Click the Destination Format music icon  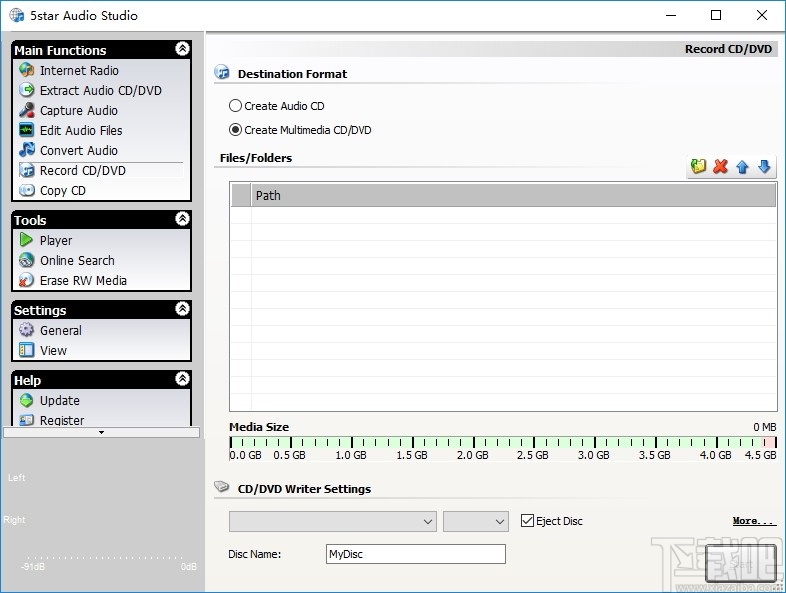(222, 73)
